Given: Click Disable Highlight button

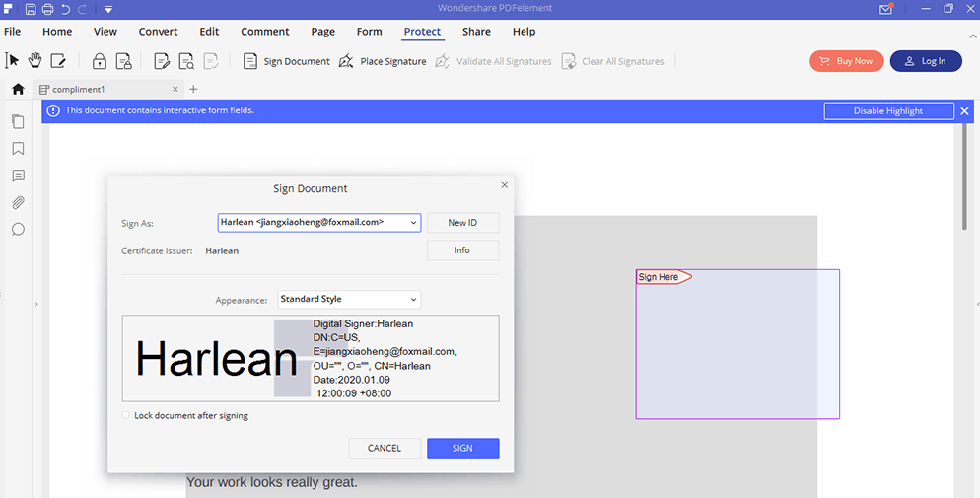Looking at the screenshot, I should pos(888,111).
